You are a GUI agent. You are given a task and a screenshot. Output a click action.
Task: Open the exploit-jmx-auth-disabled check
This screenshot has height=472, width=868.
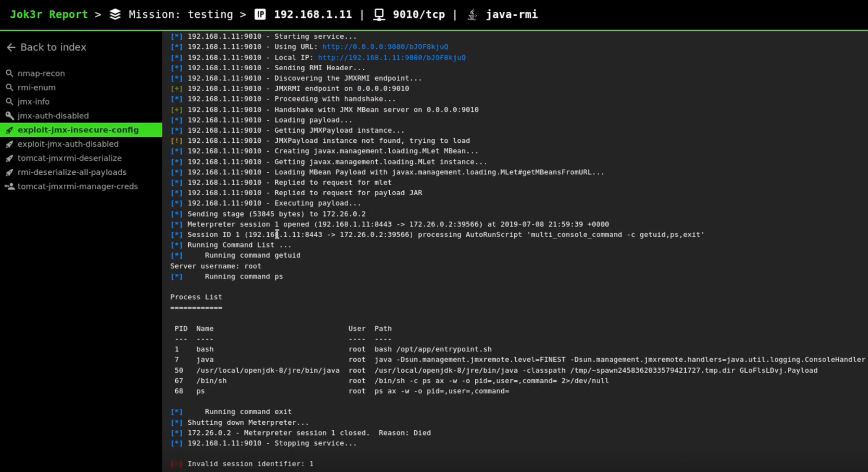68,144
